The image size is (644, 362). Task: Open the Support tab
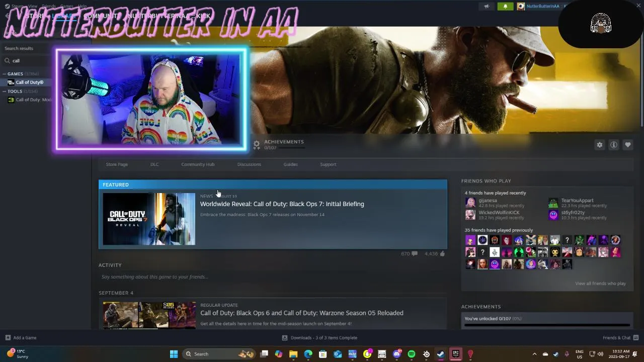[x=328, y=164]
